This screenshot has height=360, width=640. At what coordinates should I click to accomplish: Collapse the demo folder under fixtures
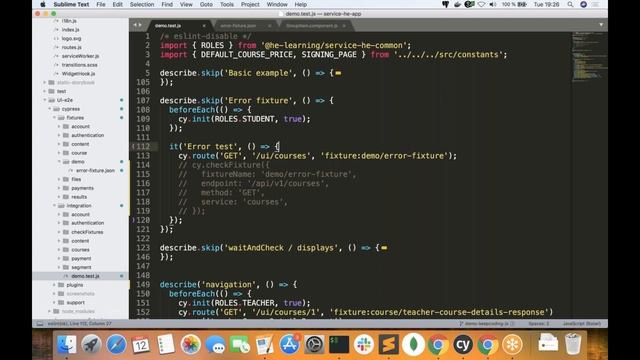coord(59,162)
